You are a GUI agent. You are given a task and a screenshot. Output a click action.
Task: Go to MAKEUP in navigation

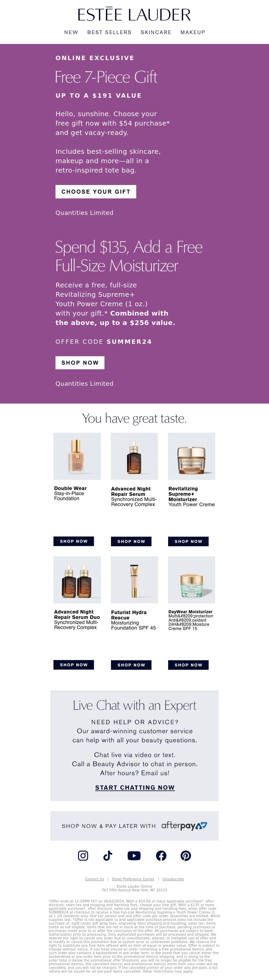(x=193, y=32)
